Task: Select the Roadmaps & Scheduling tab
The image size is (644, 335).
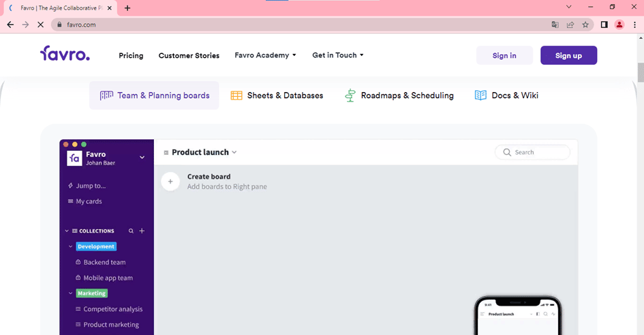Action: coord(399,96)
